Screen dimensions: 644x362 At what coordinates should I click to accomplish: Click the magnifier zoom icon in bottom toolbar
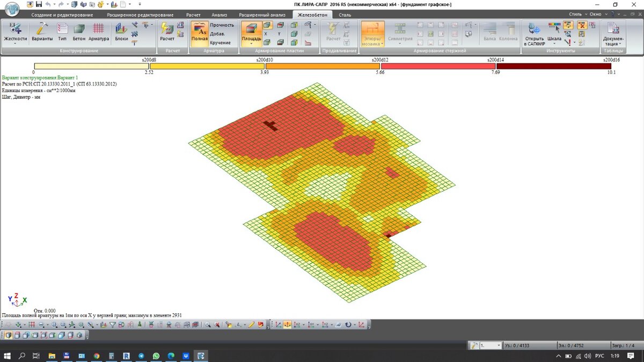click(207, 325)
